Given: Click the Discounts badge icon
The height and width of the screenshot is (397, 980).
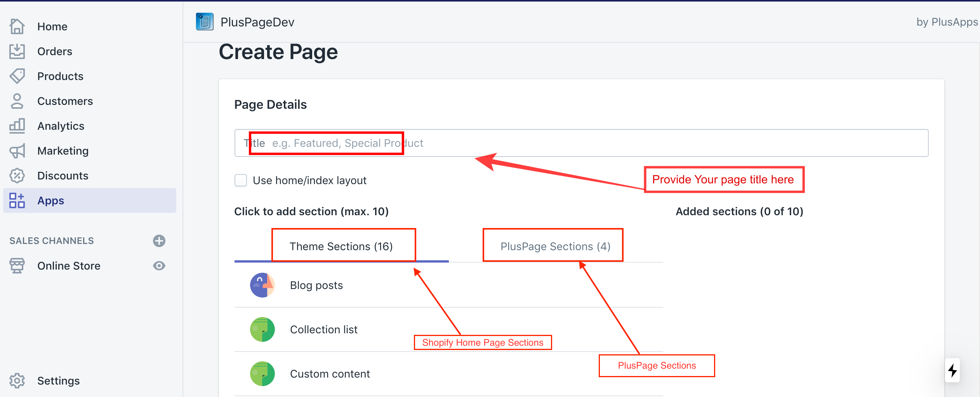Looking at the screenshot, I should [x=17, y=176].
